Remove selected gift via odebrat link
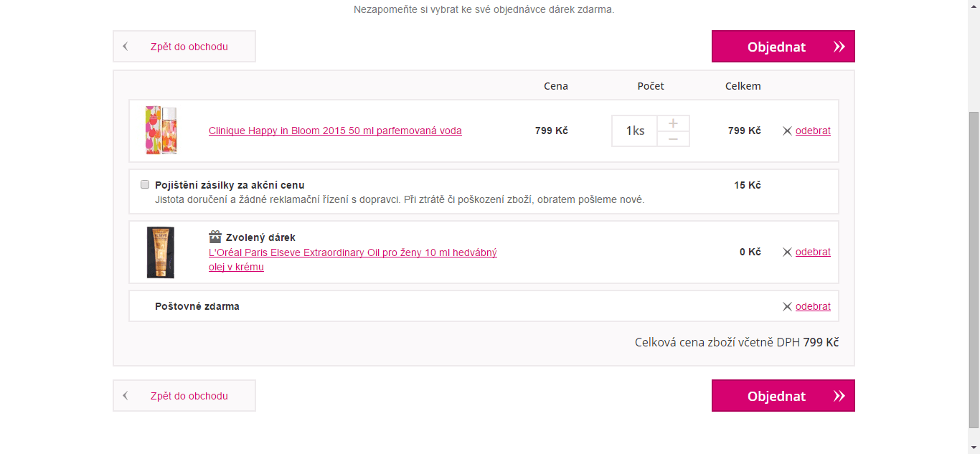The width and height of the screenshot is (980, 454). tap(813, 252)
